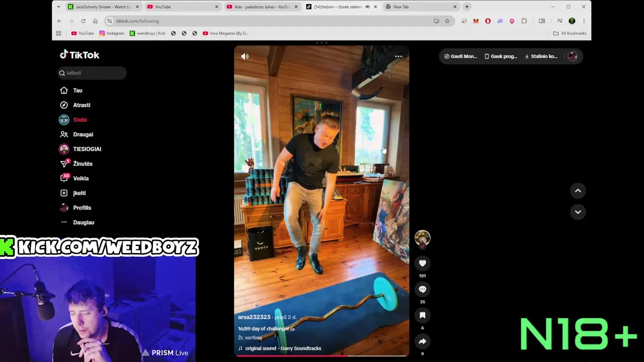Viewport: 644px width, 362px height.
Task: Reload the page
Action: tap(83, 21)
